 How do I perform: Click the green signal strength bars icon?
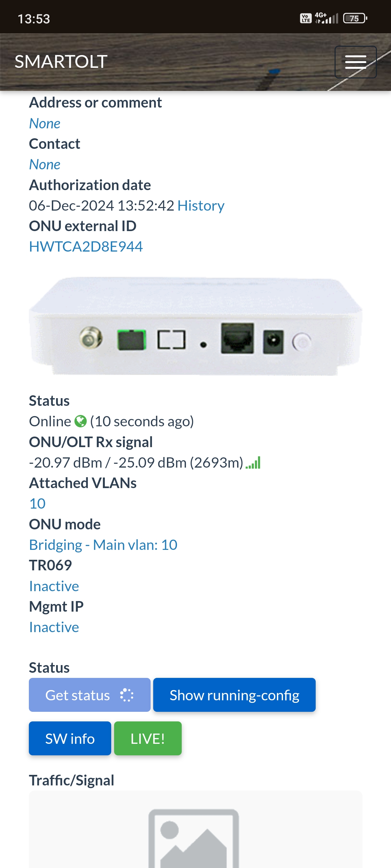tap(253, 462)
